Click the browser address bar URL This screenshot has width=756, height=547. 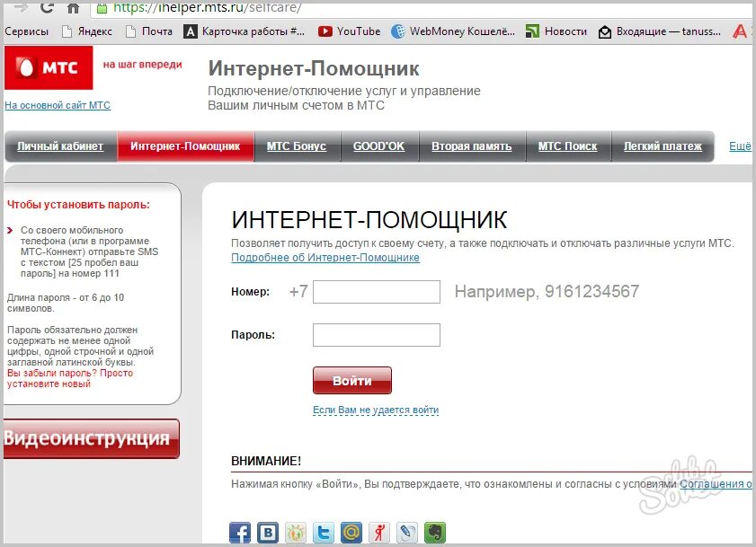point(208,8)
